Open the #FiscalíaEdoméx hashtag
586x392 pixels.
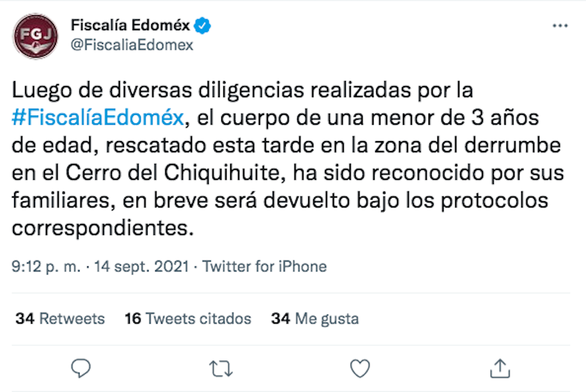(98, 118)
